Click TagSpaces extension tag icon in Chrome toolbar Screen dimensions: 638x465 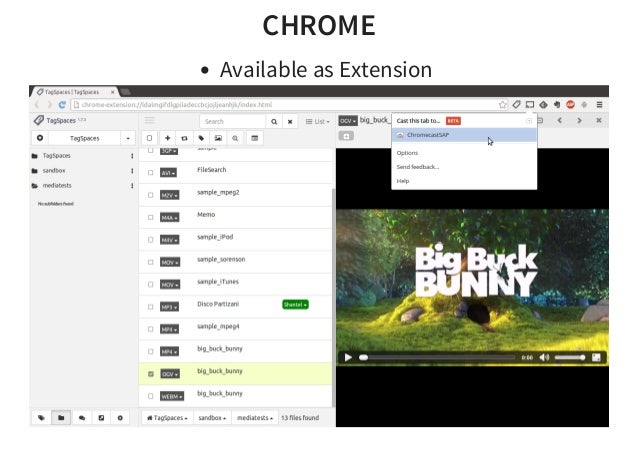click(x=516, y=105)
